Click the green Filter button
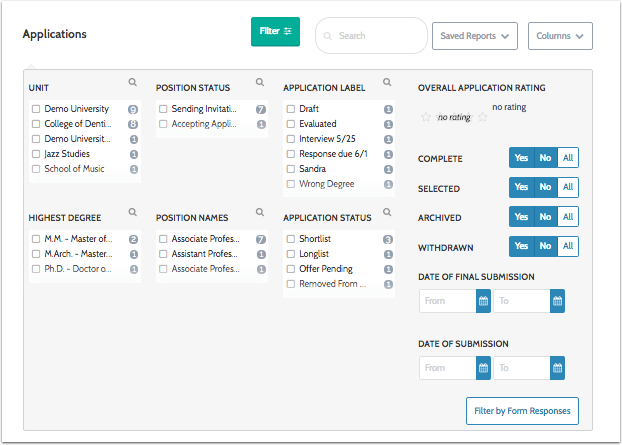Screen dimensions: 622x445 [275, 31]
